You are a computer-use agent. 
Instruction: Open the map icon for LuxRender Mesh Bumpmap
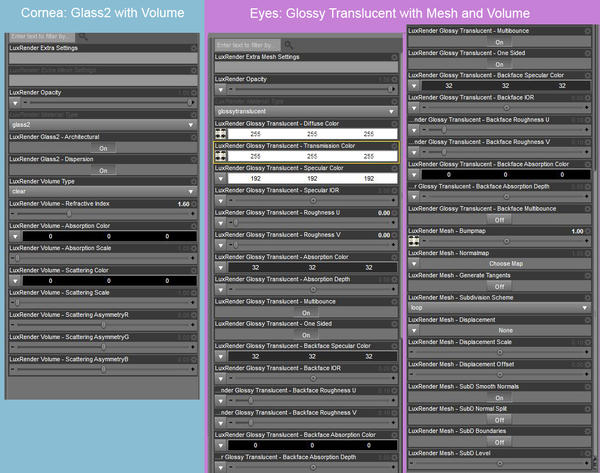tap(414, 241)
